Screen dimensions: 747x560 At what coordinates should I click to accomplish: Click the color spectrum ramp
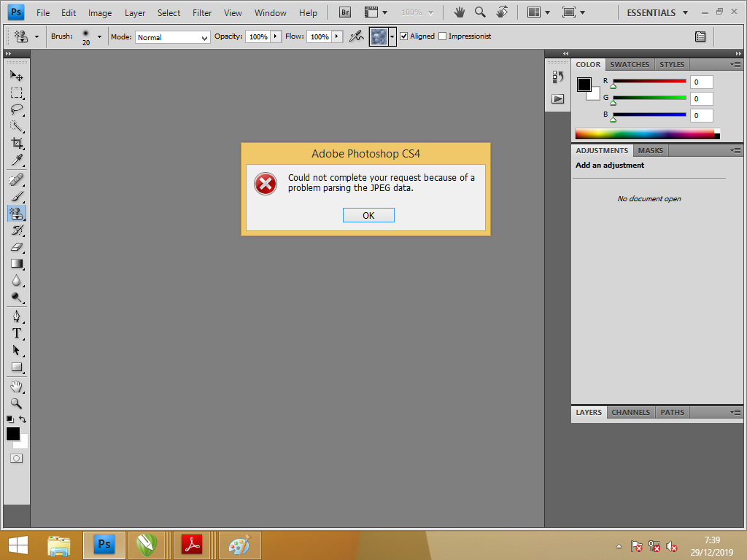coord(648,134)
